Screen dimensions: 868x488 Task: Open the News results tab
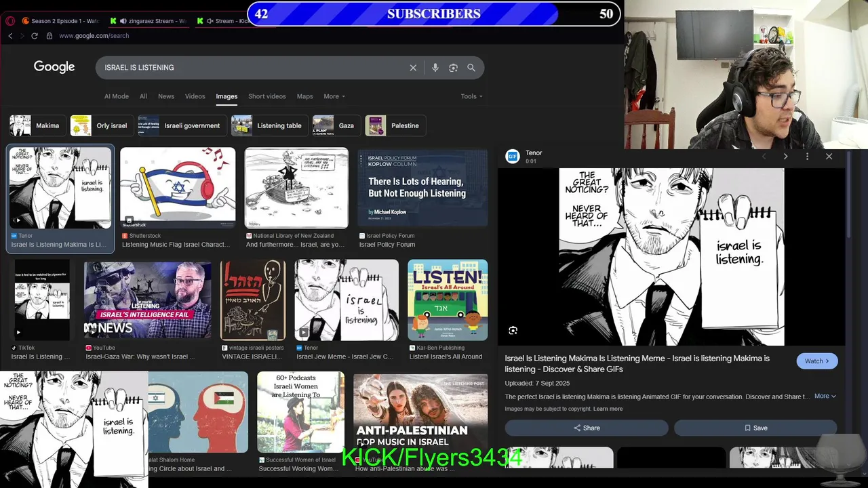[166, 96]
